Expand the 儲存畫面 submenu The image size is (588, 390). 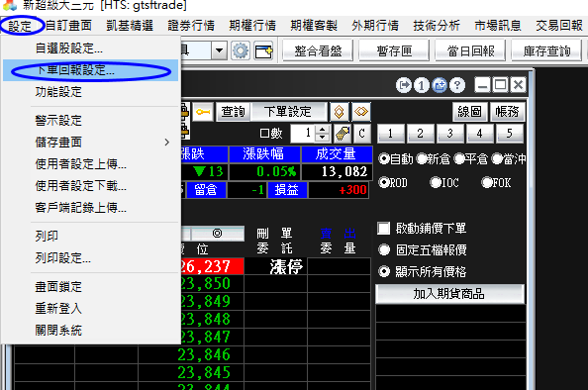(90, 143)
